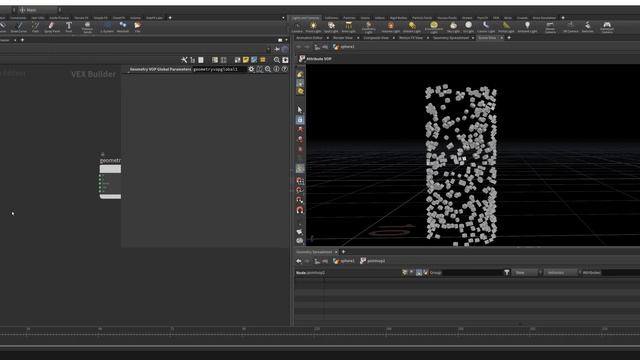640x360 pixels.
Task: Add a new shelf tab on left shelf
Action: pos(170,18)
